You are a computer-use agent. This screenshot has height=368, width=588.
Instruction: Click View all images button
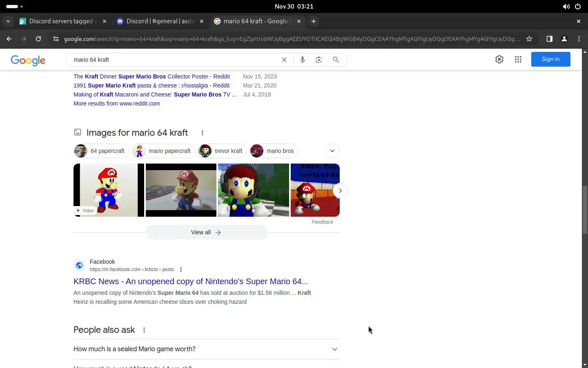point(206,232)
